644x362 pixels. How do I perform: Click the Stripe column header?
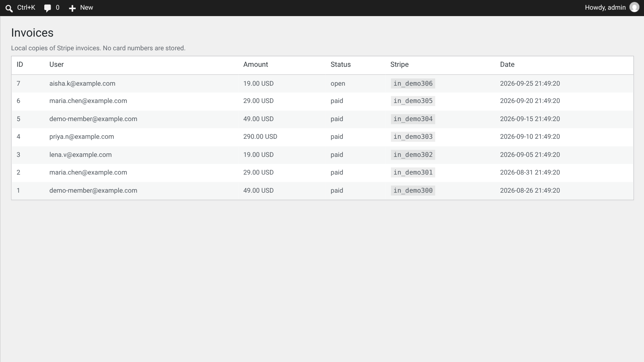click(x=399, y=64)
